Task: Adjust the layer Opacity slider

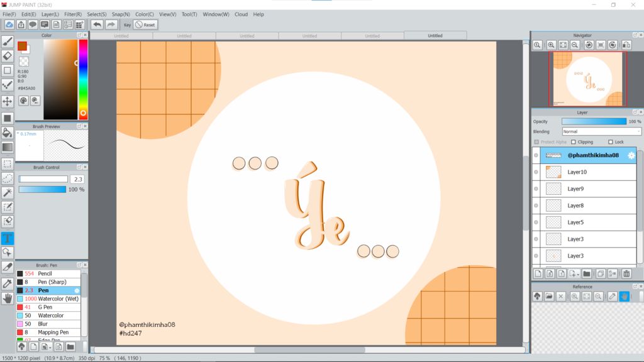Action: tap(594, 121)
